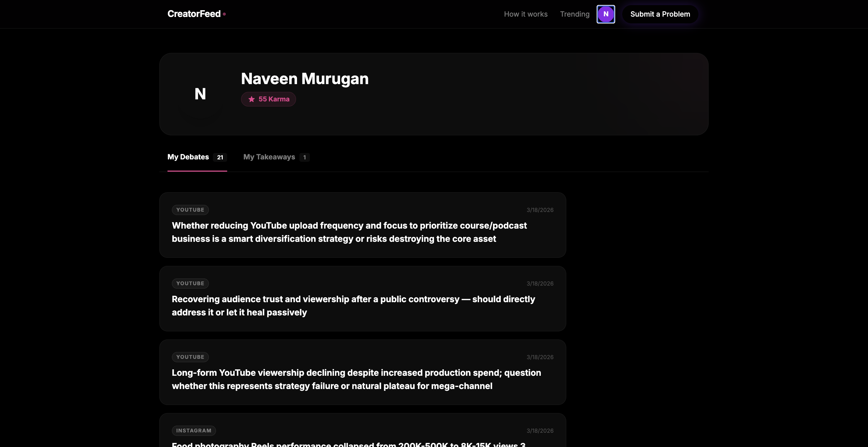Screen dimensions: 868x447
Task: Open the Trending page
Action: click(575, 14)
